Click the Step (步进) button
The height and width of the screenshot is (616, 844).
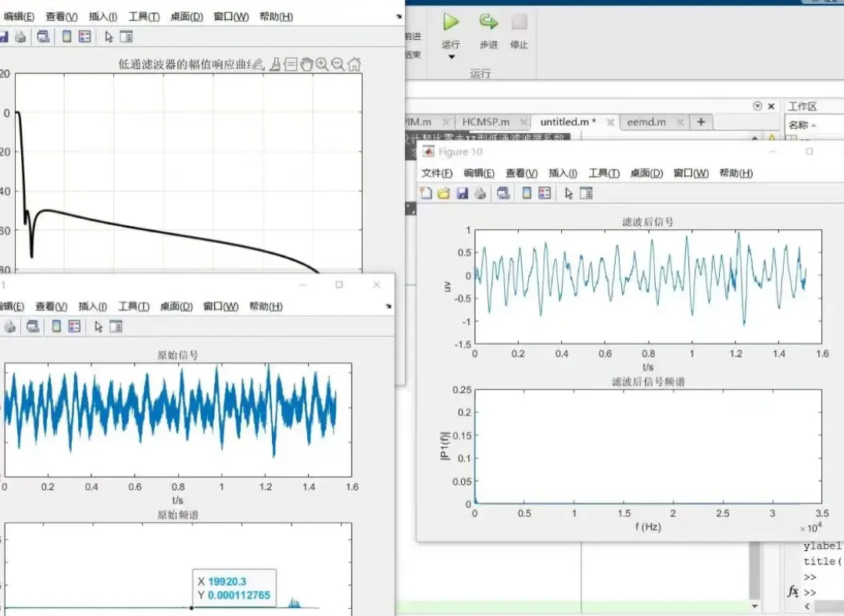click(488, 30)
